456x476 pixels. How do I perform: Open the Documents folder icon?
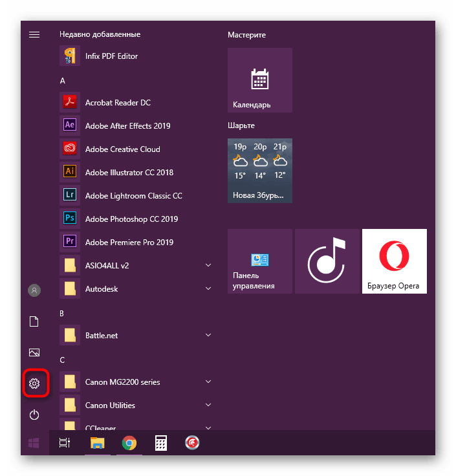coord(34,321)
